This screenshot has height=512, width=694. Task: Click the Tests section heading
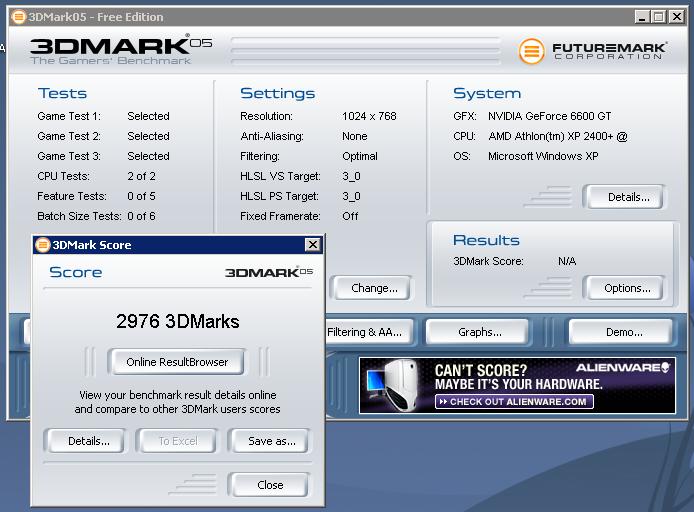tap(62, 93)
